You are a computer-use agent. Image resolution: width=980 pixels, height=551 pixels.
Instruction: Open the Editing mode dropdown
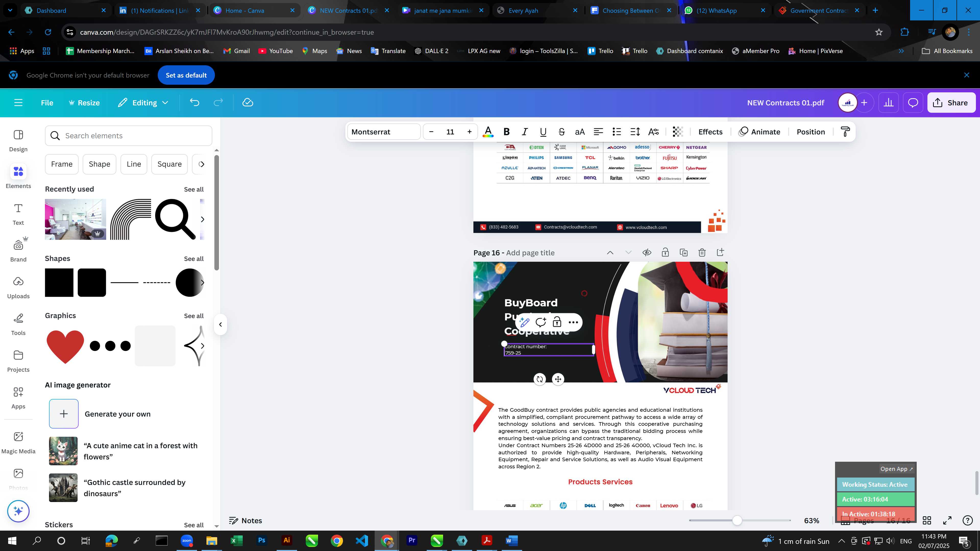(x=143, y=103)
